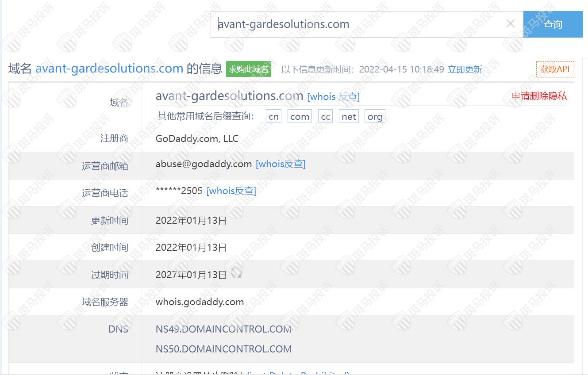Select the 申请删除隐私 link

point(539,96)
